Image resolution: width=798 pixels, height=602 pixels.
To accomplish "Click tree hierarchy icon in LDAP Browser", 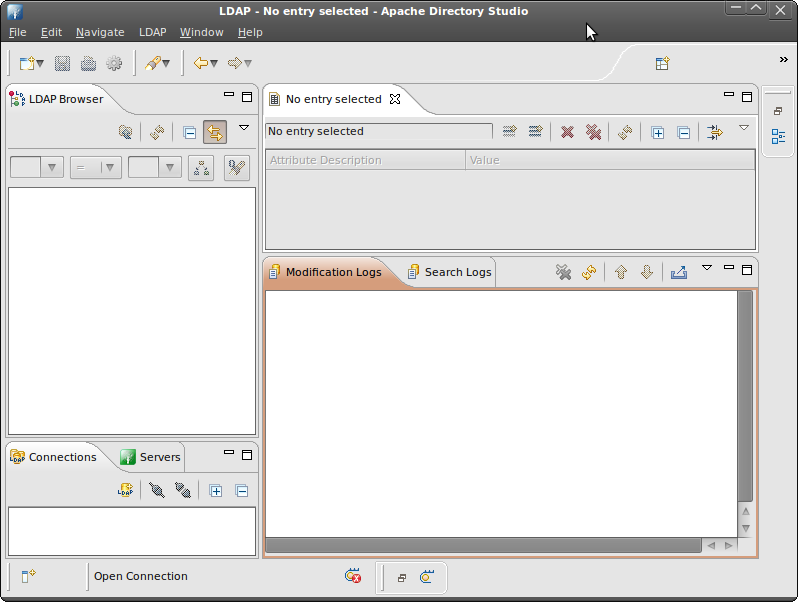I will pos(201,168).
